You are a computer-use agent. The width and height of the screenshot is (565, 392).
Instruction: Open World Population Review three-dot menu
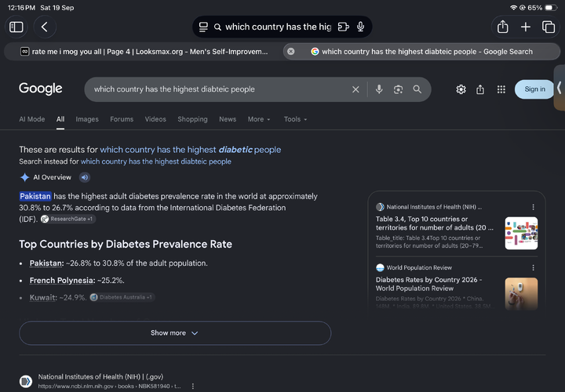534,268
